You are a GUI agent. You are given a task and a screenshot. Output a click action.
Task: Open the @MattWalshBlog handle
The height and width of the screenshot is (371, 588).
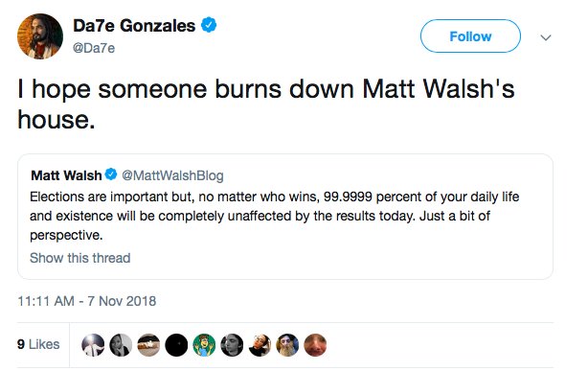(x=173, y=175)
